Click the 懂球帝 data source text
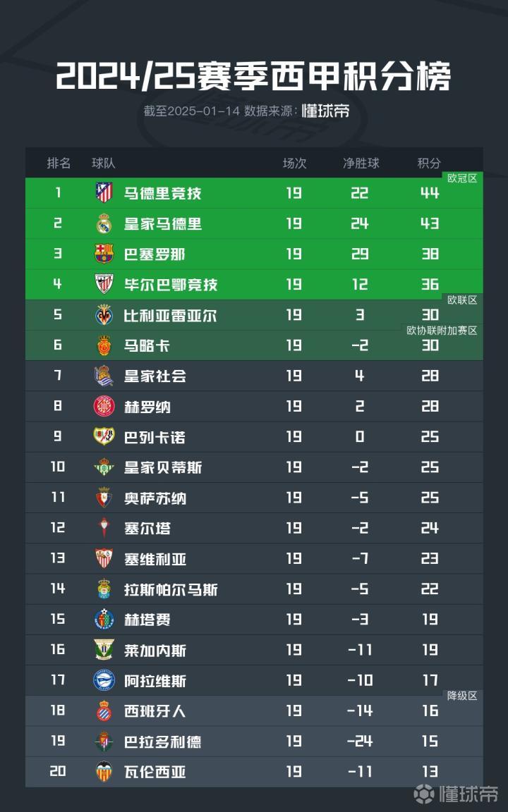This screenshot has width=508, height=812. [x=325, y=111]
